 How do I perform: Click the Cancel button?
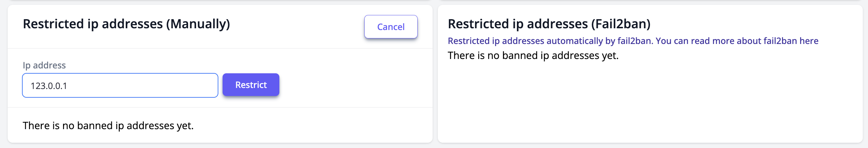[391, 27]
